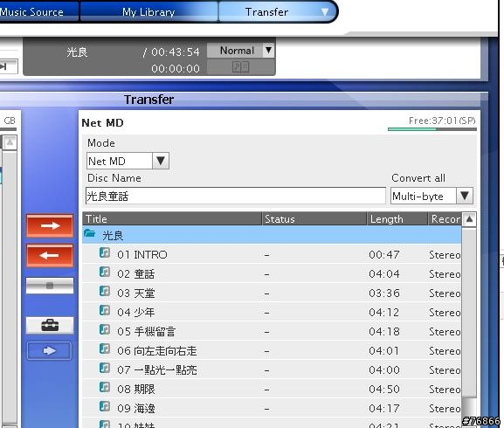Click the red transfer-right arrow button
This screenshot has width=504, height=428.
click(x=50, y=226)
